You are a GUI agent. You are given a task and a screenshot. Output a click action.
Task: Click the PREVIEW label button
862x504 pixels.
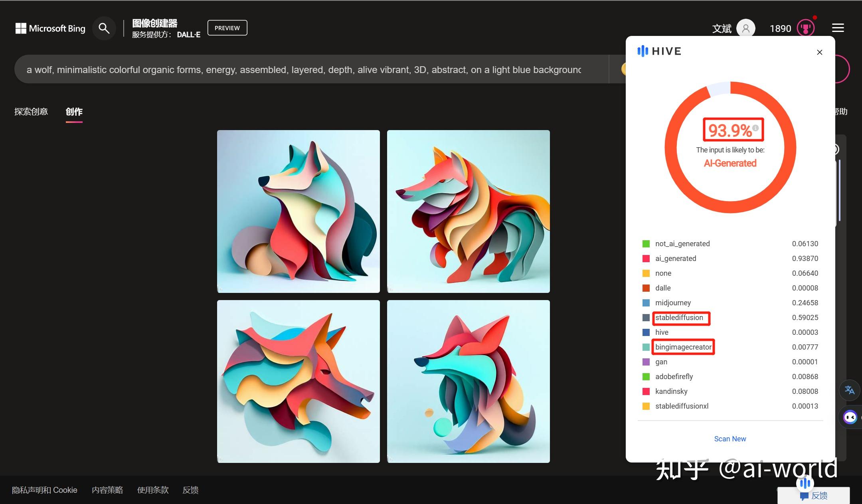coord(227,27)
